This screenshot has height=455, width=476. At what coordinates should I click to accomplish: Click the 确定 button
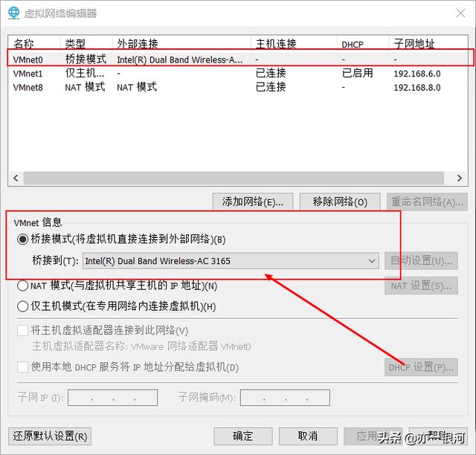tap(243, 436)
